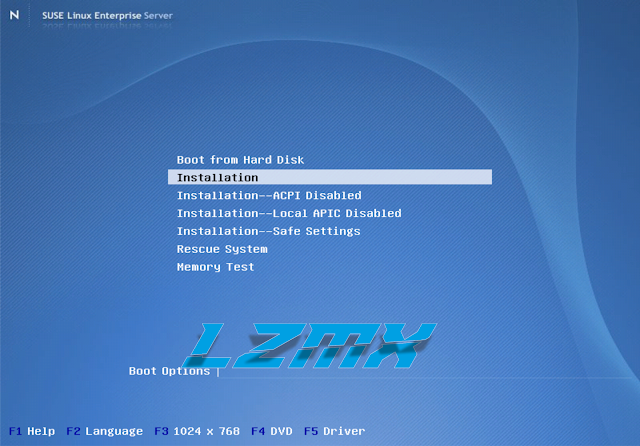The image size is (640, 446).
Task: Click into the Boot Options input field
Action: (424, 371)
